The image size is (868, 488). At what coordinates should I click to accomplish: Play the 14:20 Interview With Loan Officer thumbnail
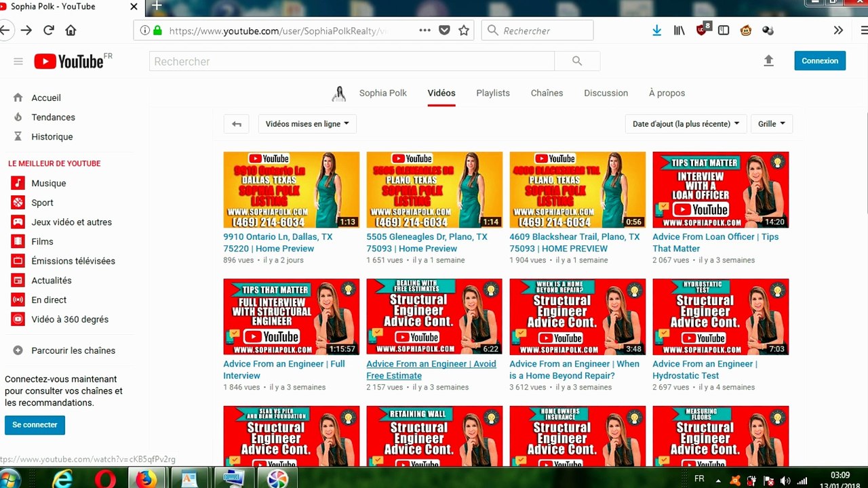[721, 190]
